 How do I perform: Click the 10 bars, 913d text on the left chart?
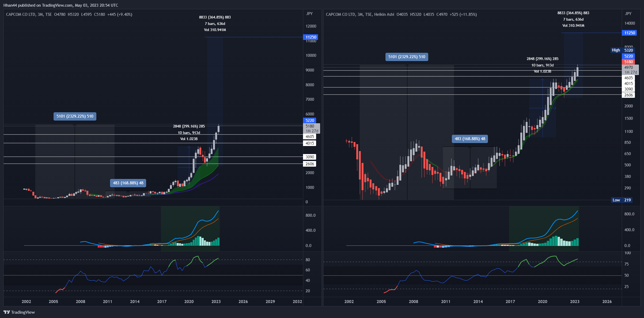(189, 133)
